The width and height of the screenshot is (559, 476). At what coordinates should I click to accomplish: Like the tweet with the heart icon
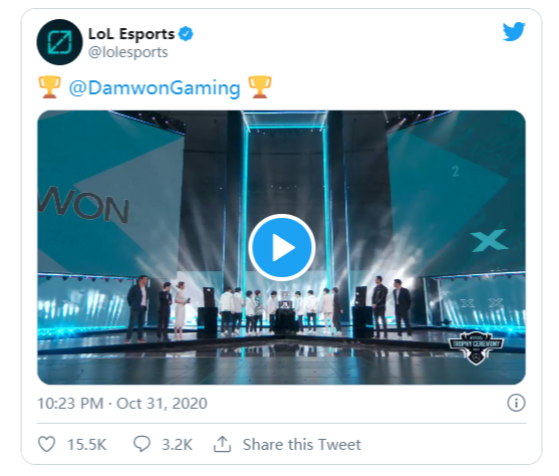(x=47, y=444)
